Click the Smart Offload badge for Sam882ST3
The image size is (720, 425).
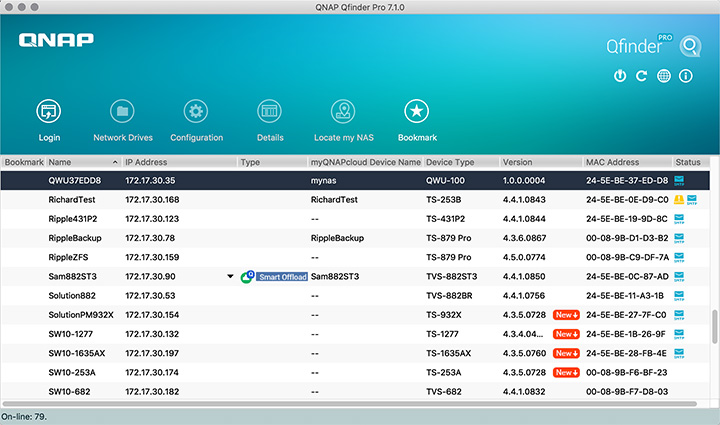[281, 276]
